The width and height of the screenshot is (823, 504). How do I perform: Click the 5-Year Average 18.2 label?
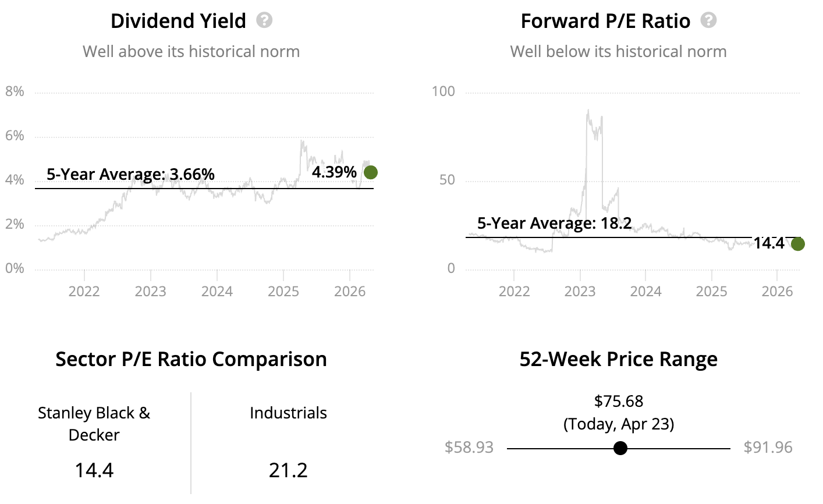click(x=554, y=223)
